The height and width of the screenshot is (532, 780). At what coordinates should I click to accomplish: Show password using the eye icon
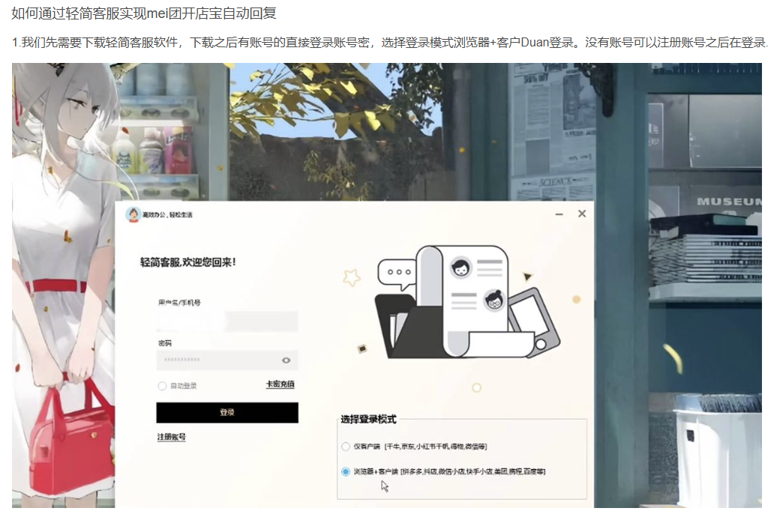click(286, 360)
